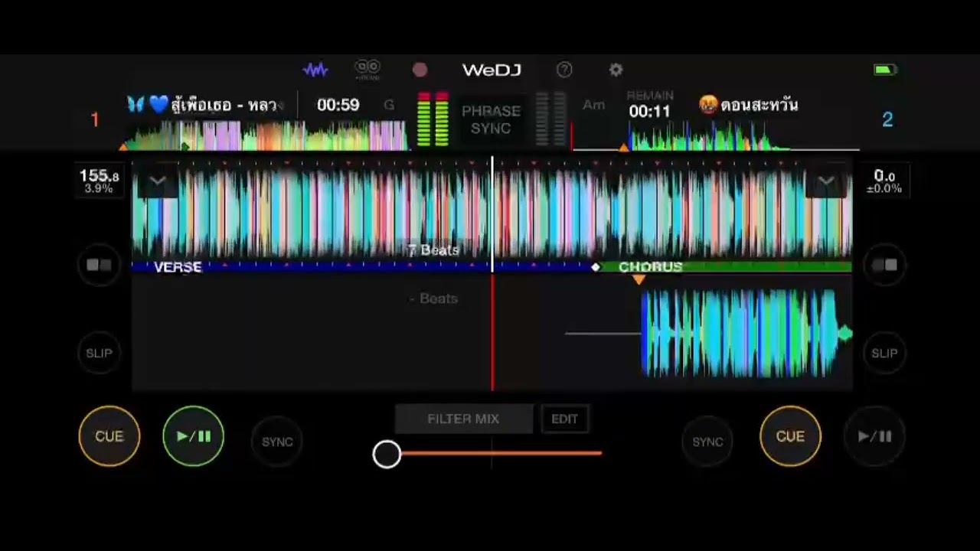Tap the white diamond phrase marker
980x551 pixels.
click(x=596, y=267)
